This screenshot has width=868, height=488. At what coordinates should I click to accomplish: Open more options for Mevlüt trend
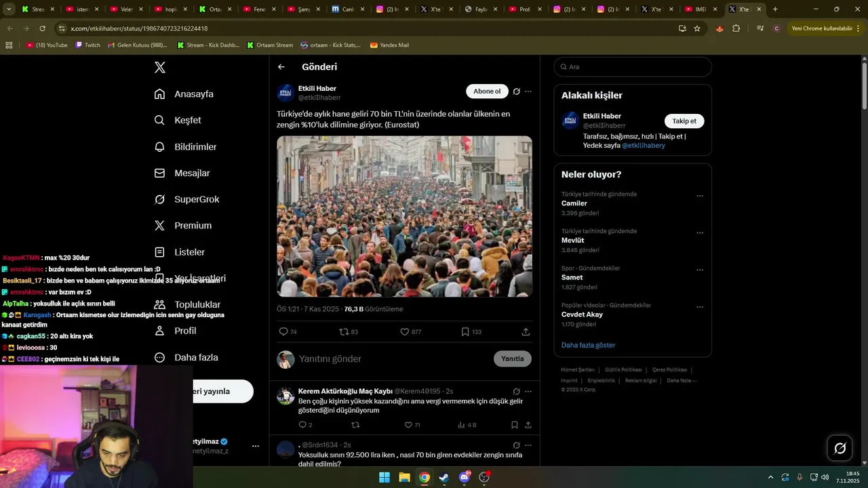point(700,232)
